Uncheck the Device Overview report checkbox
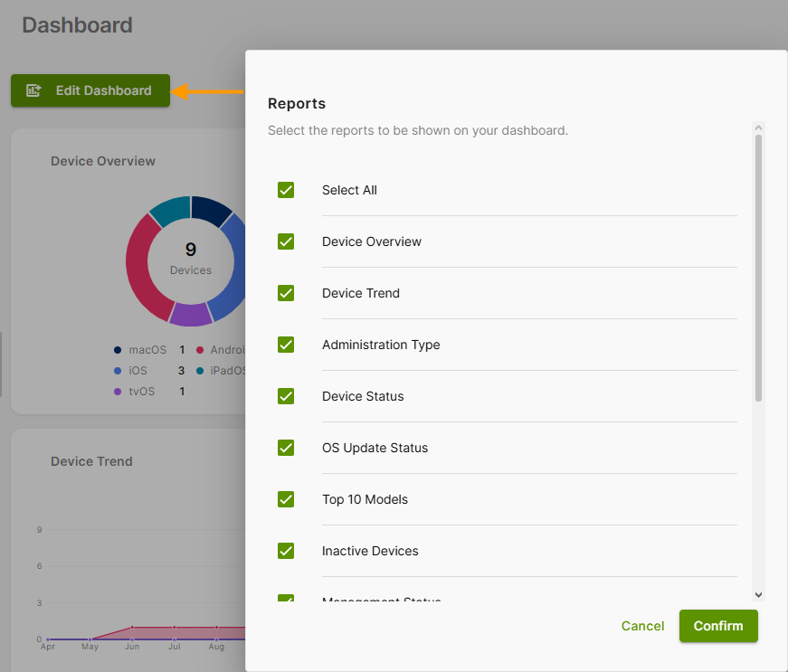The width and height of the screenshot is (788, 672). click(286, 241)
